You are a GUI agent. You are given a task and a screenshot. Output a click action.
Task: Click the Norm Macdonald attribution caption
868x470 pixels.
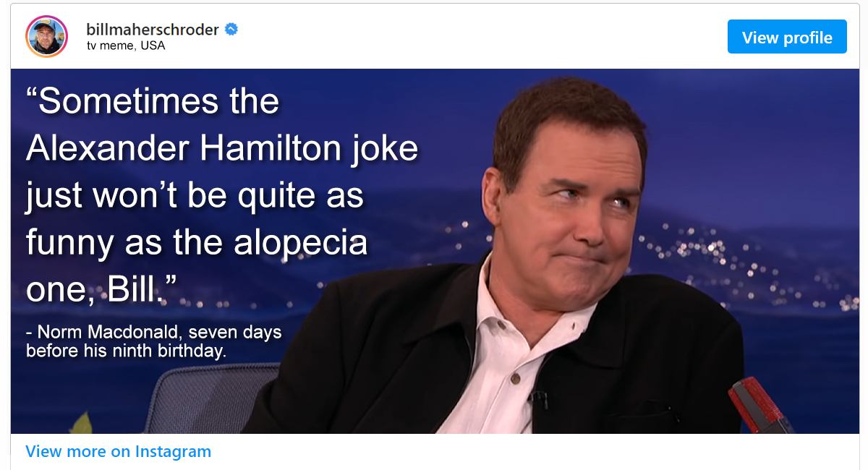(x=153, y=341)
